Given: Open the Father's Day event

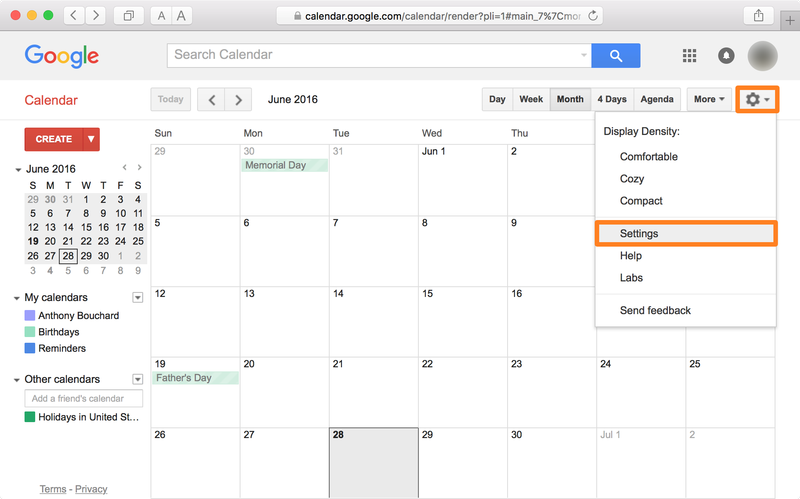Looking at the screenshot, I should point(195,378).
